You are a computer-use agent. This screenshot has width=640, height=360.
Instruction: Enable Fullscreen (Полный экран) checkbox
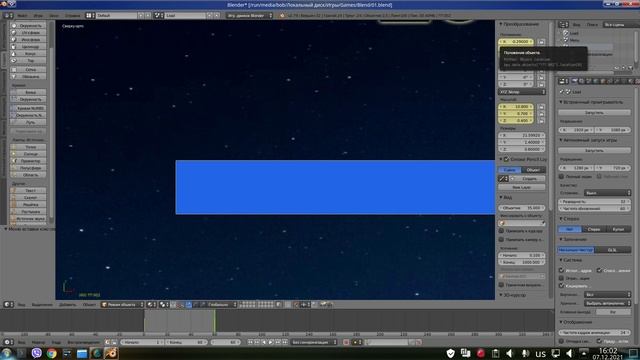click(x=562, y=177)
